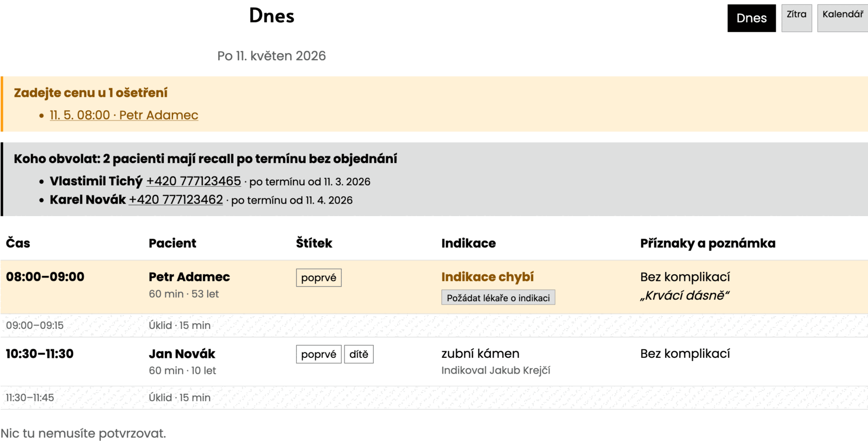Call Karel Novák phone number link
868x442 pixels.
pos(176,199)
